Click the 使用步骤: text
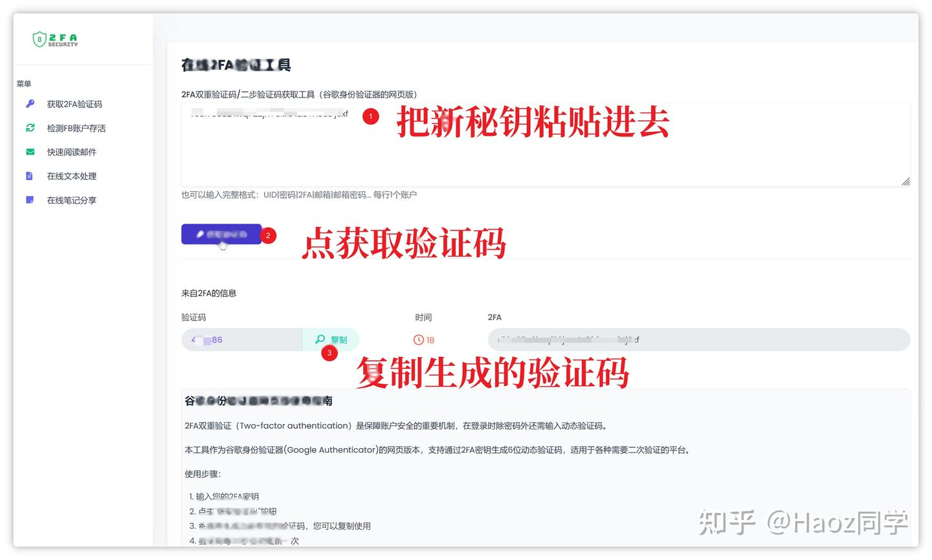The height and width of the screenshot is (560, 932). pos(203,474)
